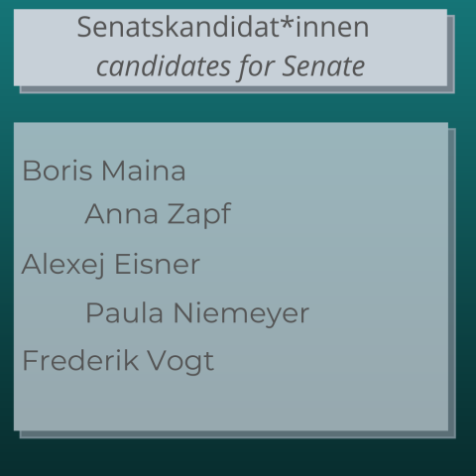Click the word Senate in the subtitle

tap(323, 66)
